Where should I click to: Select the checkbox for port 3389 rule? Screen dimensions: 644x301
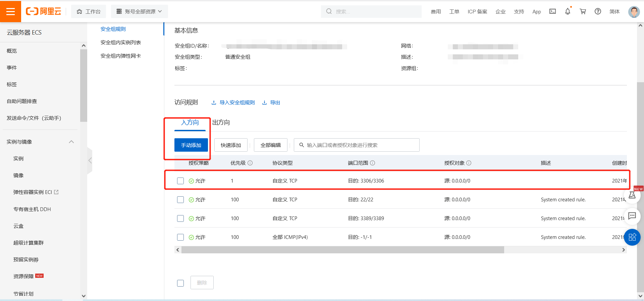point(180,218)
